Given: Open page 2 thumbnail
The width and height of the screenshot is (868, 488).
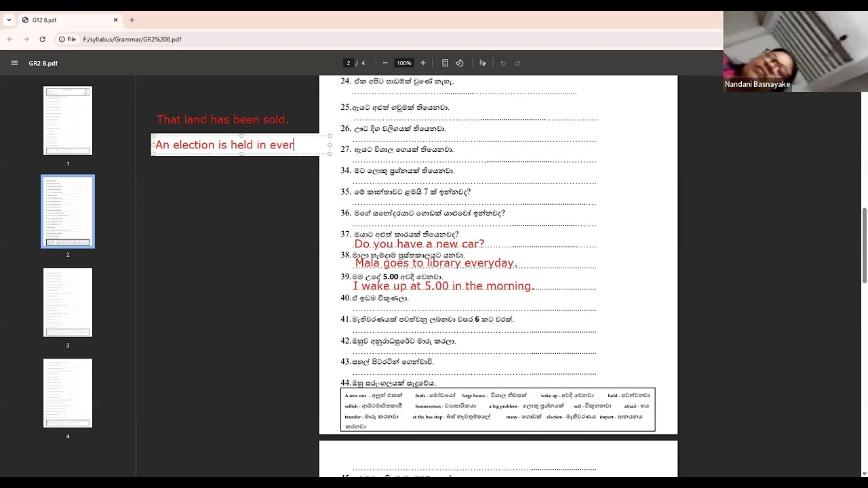Looking at the screenshot, I should coord(68,211).
